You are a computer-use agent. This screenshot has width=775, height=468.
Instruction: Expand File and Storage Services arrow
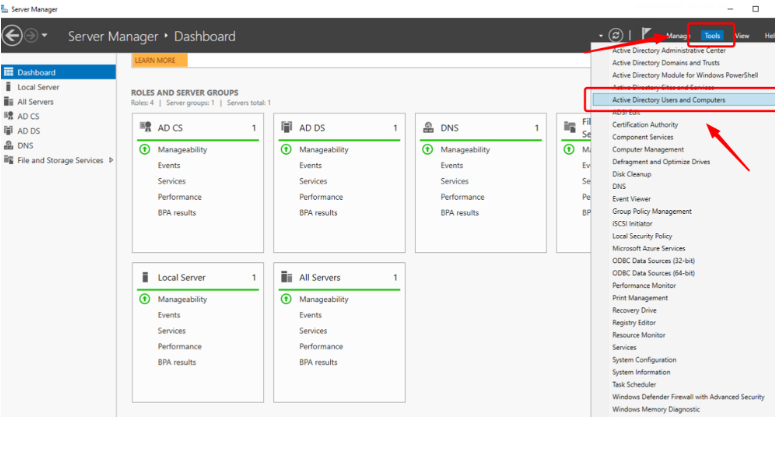pos(111,160)
